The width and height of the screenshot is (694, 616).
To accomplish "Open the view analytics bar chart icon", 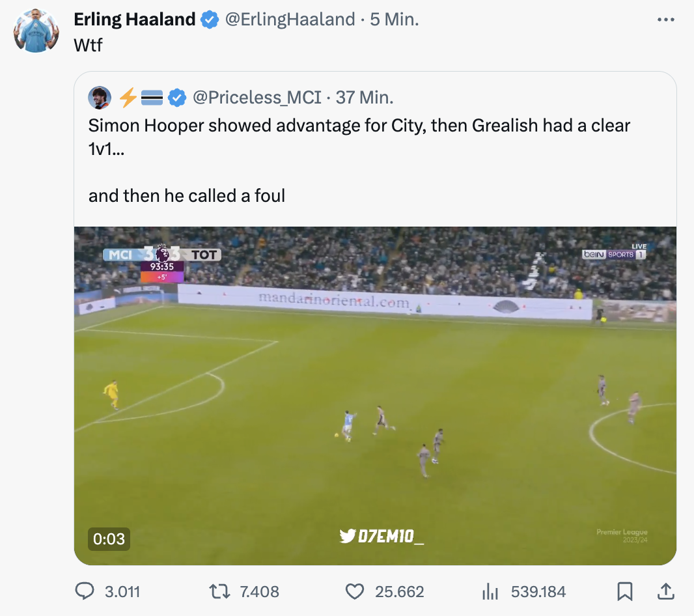I will (x=490, y=591).
